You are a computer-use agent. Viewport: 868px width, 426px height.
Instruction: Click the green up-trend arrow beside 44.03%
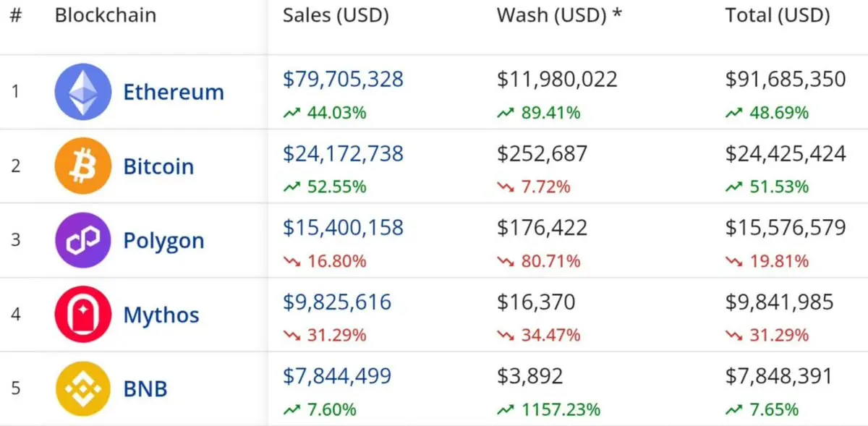pos(292,113)
